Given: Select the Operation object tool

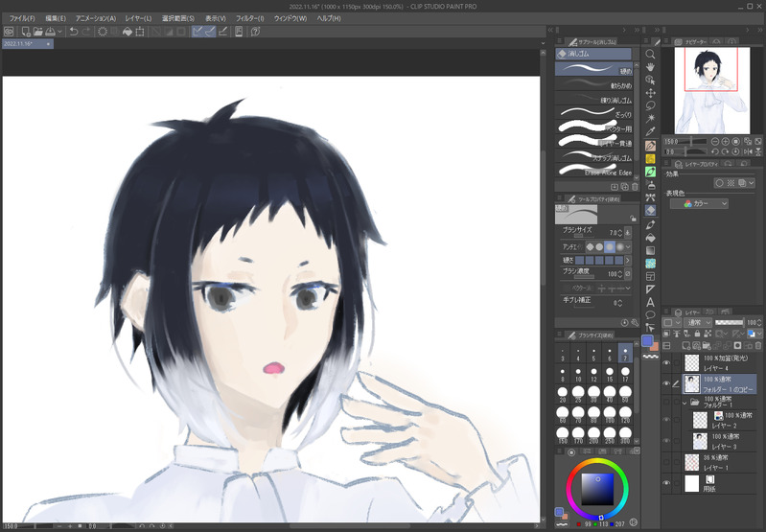Looking at the screenshot, I should [x=650, y=80].
